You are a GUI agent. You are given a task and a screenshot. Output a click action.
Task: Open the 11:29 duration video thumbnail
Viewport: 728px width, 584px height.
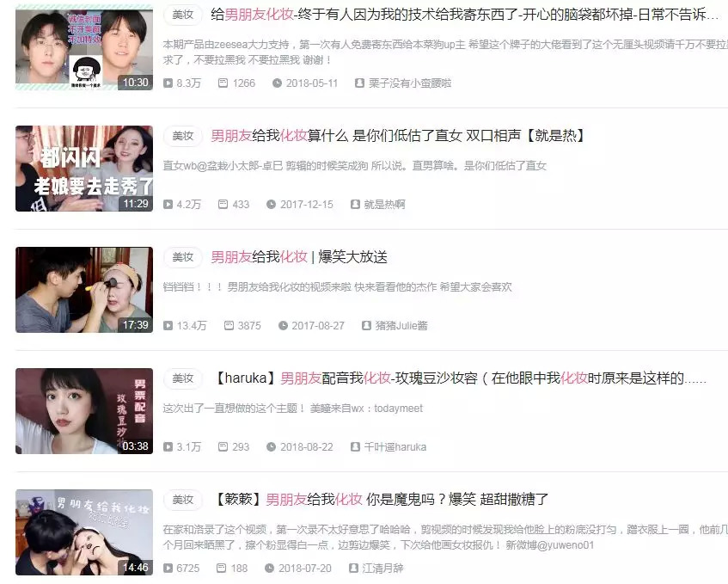point(84,169)
